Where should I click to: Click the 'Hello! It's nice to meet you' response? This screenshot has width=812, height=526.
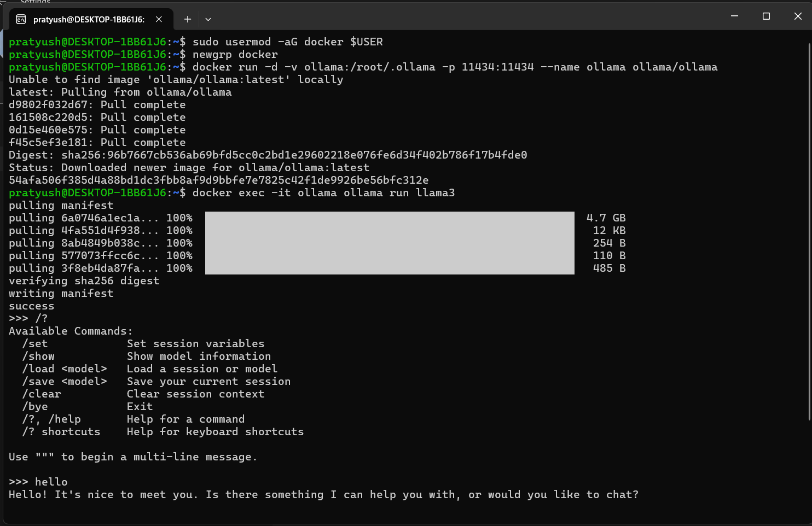point(324,495)
